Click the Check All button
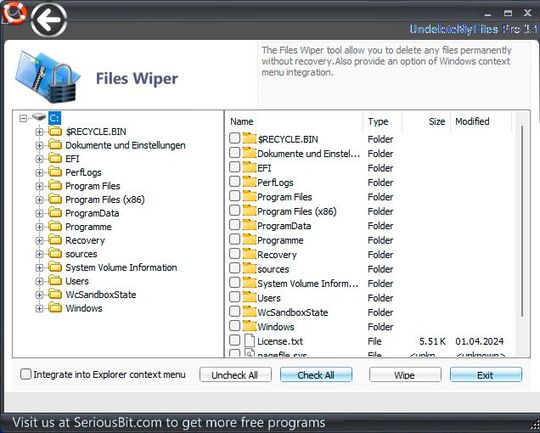 [x=316, y=375]
